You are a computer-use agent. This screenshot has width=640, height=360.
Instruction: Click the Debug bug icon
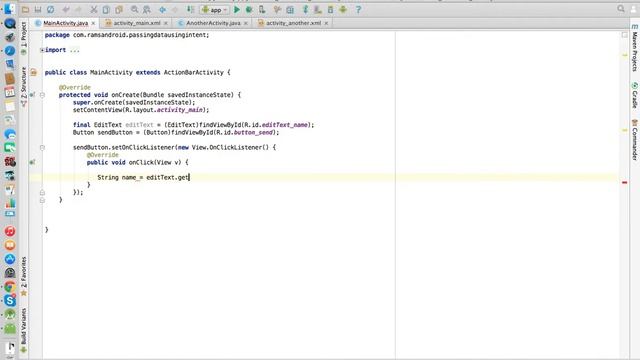pos(249,9)
